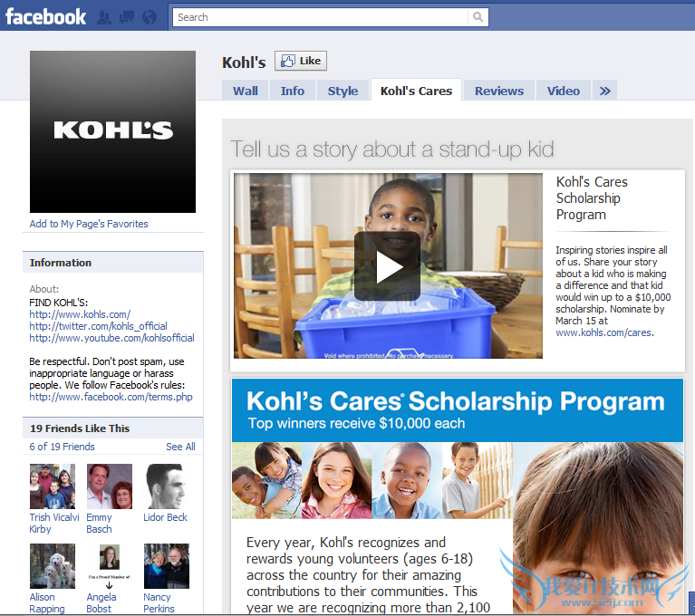695x616 pixels.
Task: Open the Style tab
Action: coord(343,91)
